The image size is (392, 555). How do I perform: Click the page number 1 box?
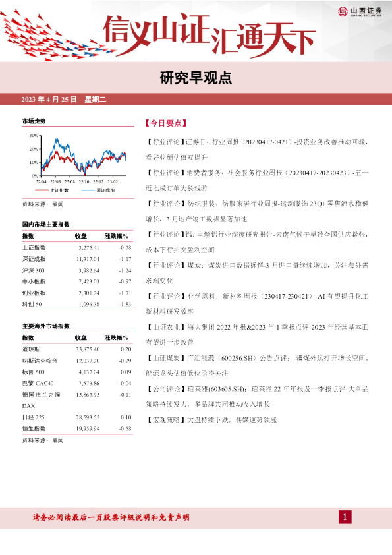[345, 517]
